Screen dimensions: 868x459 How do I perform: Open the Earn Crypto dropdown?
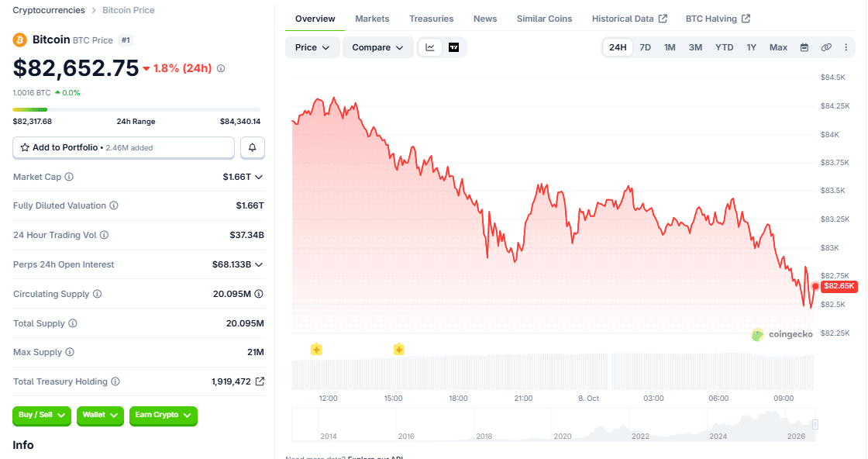coord(164,416)
